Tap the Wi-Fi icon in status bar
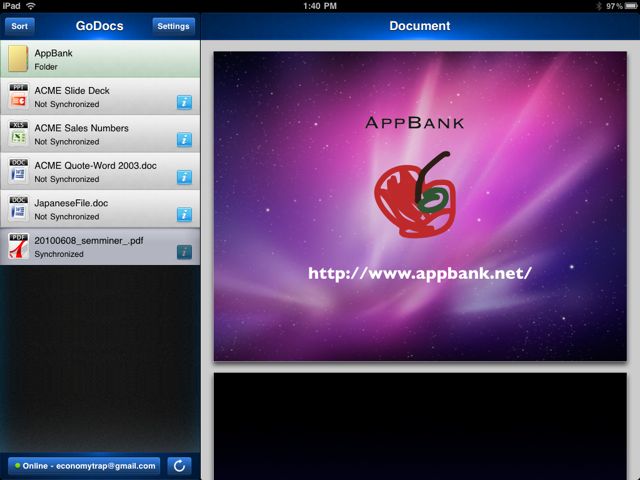Viewport: 640px width, 480px height. pos(31,6)
